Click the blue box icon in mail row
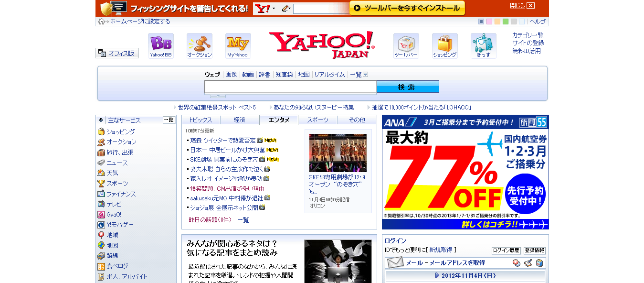 pyautogui.click(x=539, y=263)
